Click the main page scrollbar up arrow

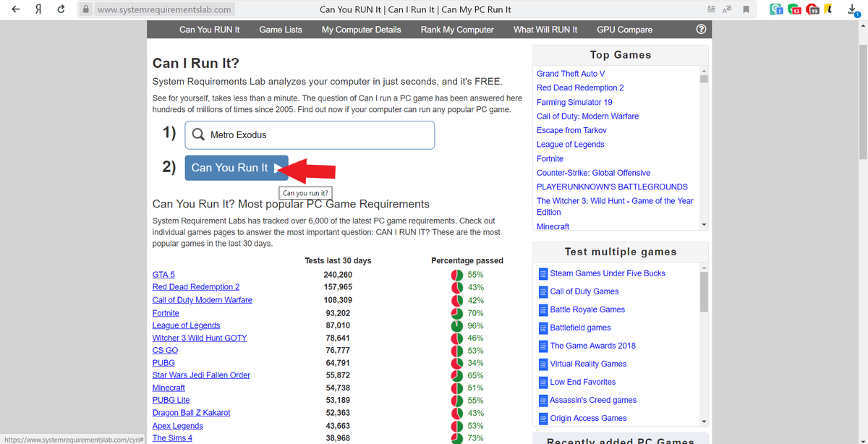[x=862, y=25]
